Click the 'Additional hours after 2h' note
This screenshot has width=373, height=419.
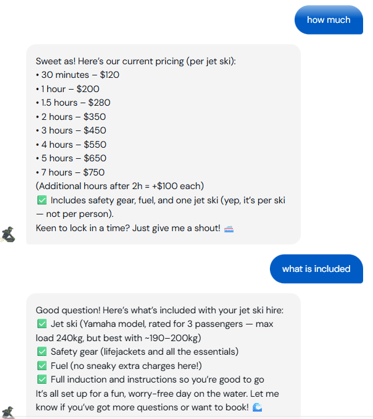[x=120, y=186]
